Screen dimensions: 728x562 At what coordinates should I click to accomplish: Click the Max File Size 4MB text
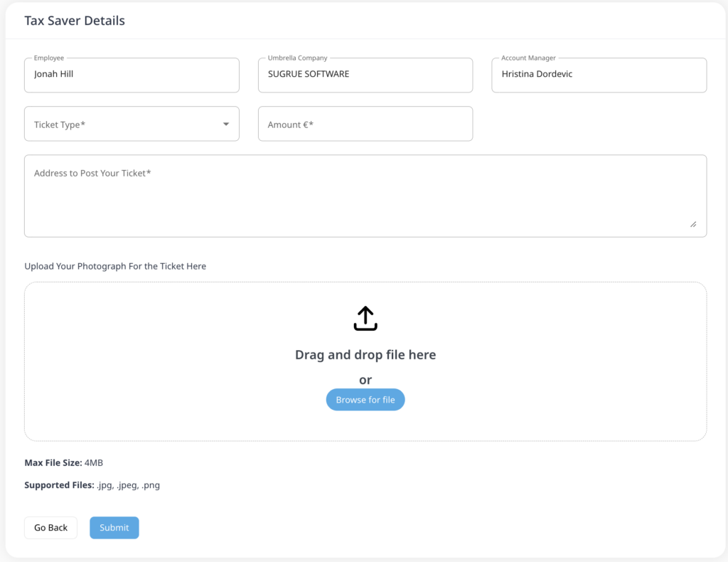click(64, 463)
